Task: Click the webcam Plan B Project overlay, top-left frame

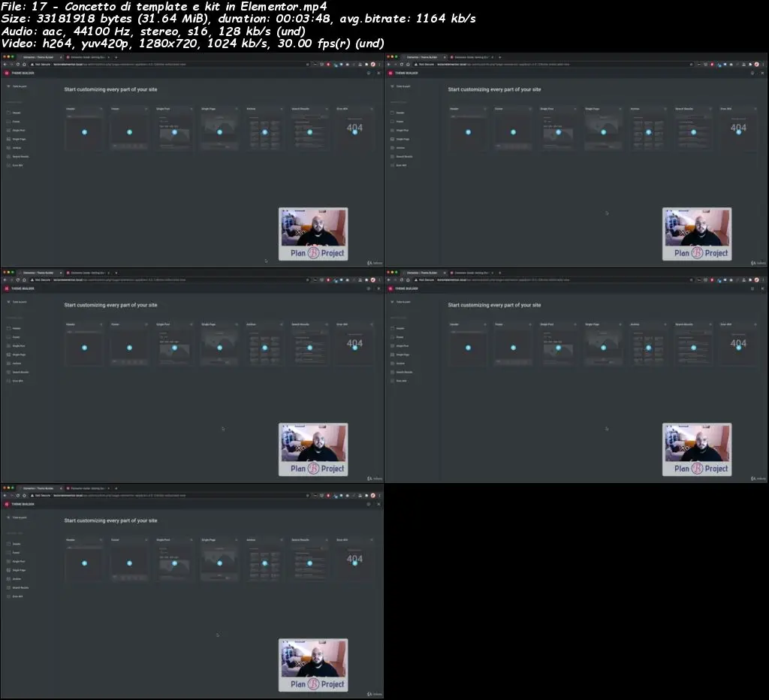Action: pos(313,234)
